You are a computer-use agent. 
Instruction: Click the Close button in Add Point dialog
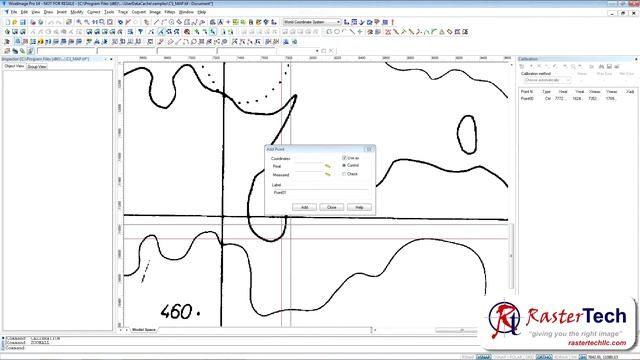pos(331,207)
